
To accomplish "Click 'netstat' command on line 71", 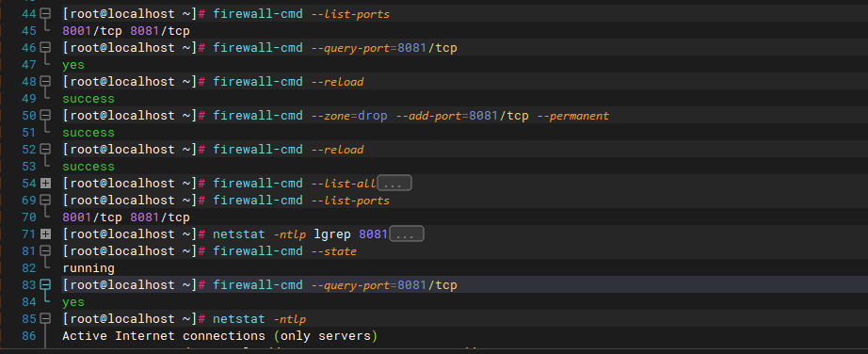I will 239,233.
